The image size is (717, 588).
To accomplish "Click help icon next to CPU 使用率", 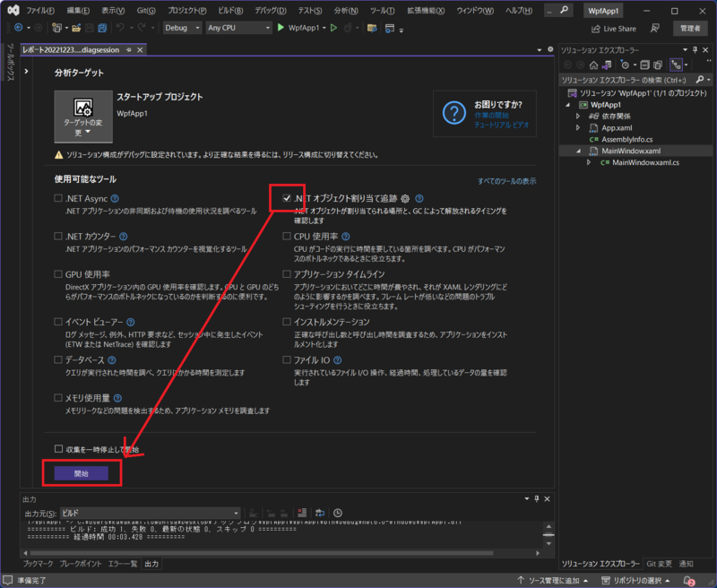I will pos(346,237).
